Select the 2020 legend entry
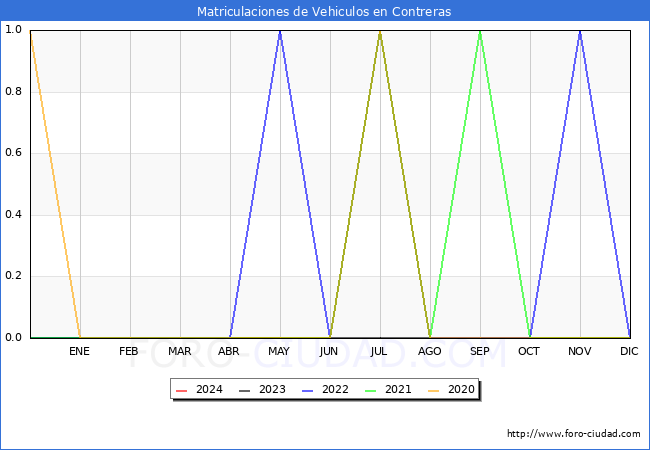Image resolution: width=650 pixels, height=450 pixels. coord(451,390)
